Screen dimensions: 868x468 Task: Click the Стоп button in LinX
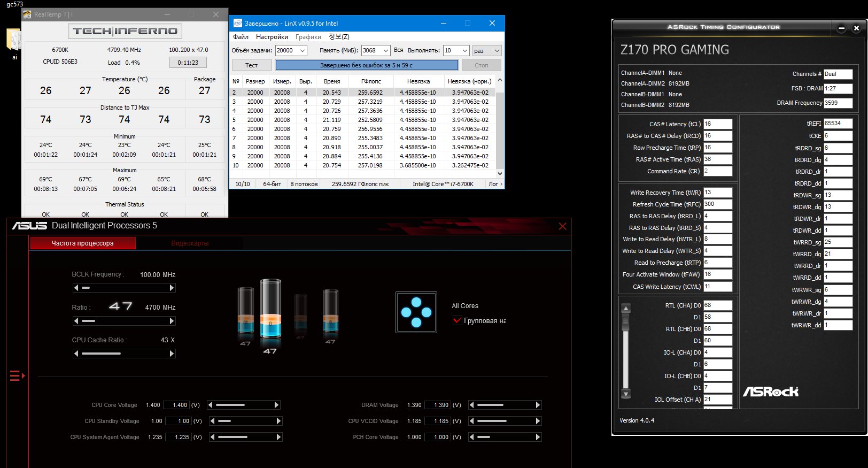pos(482,65)
